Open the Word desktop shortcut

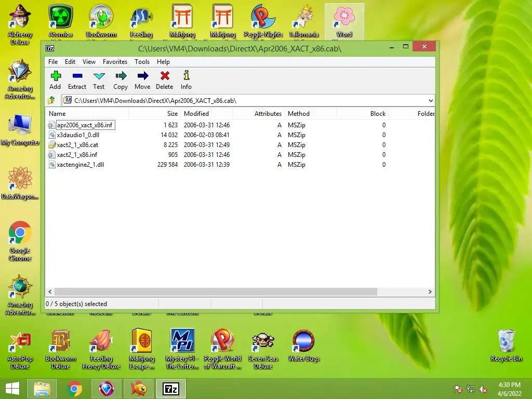tap(344, 21)
